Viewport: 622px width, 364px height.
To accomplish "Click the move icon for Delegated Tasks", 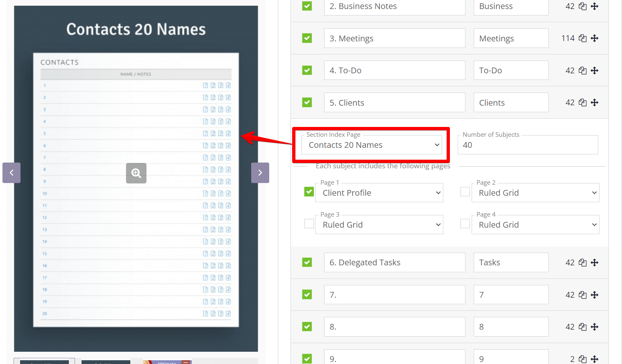I will point(595,262).
